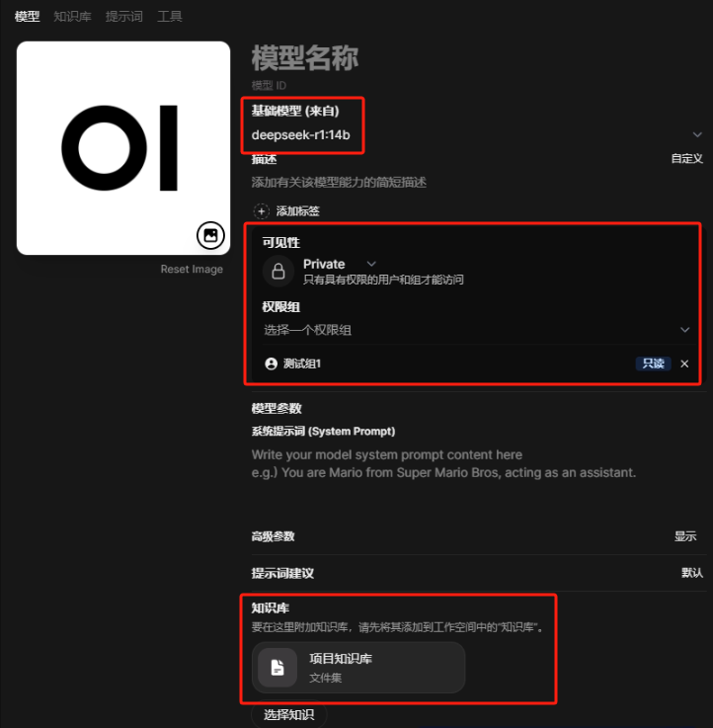
Task: Open the 工具 tab
Action: [170, 16]
